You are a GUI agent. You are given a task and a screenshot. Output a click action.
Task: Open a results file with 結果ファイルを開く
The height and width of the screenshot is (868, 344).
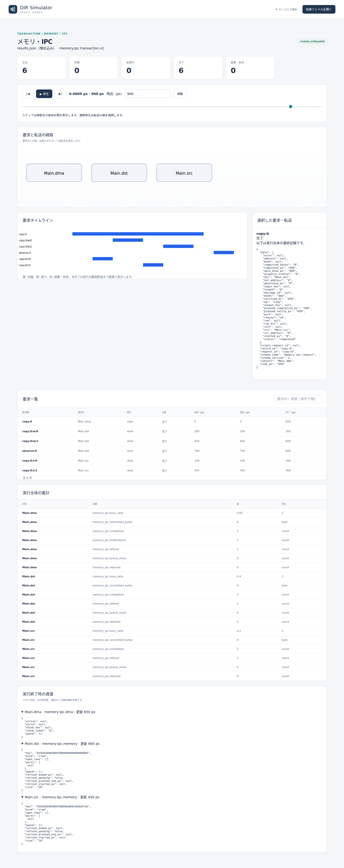pyautogui.click(x=319, y=9)
